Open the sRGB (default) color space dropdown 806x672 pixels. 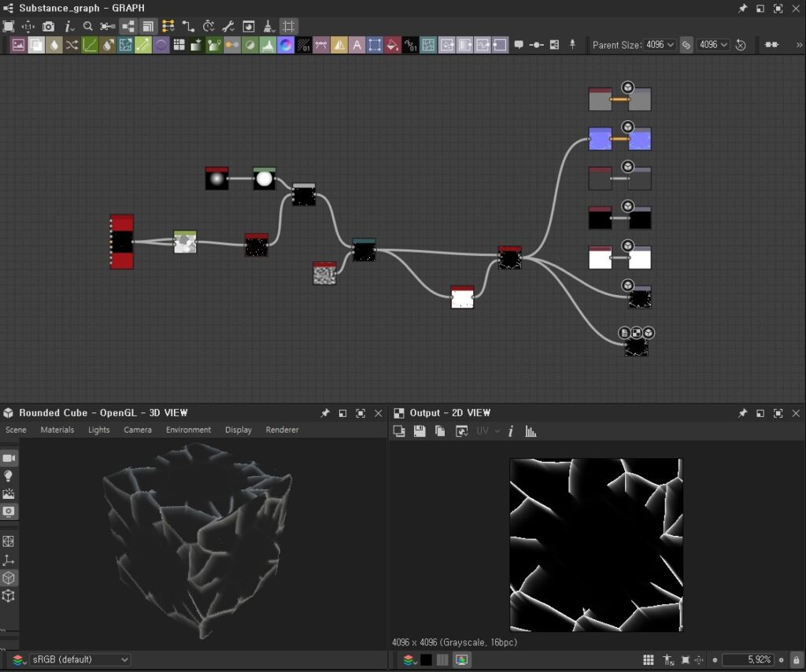[x=79, y=659]
